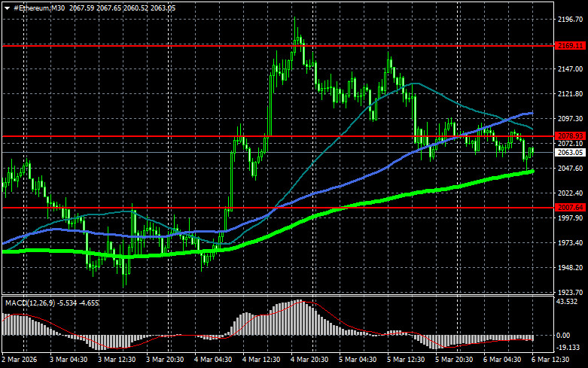Click the 2022.40 price scale value
Image resolution: width=588 pixels, height=368 pixels.
pyautogui.click(x=571, y=193)
